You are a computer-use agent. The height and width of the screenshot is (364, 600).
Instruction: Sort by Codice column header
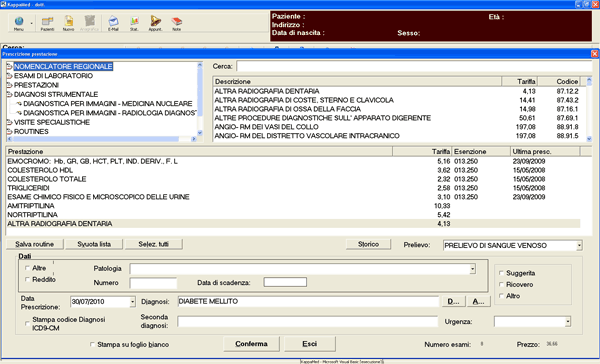559,82
